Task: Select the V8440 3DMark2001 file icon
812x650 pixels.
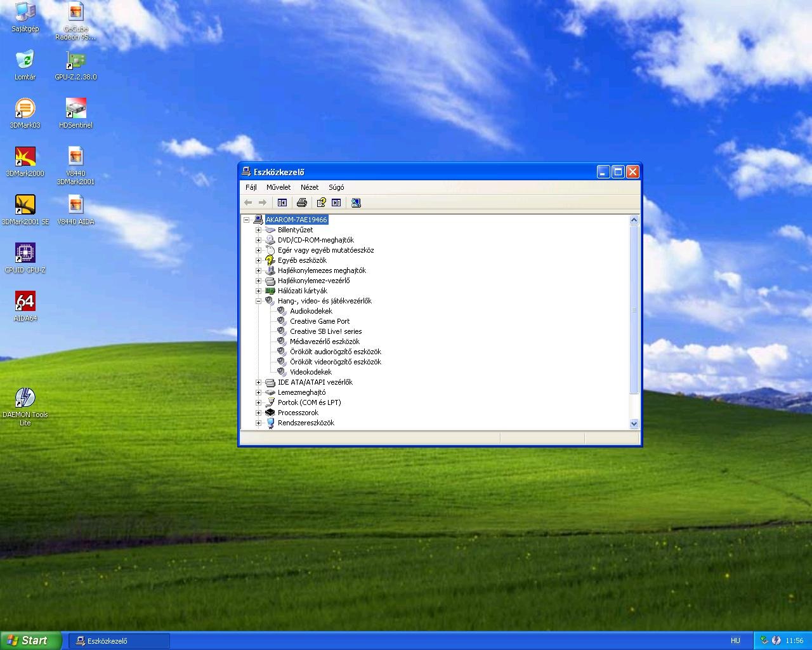Action: [76, 166]
